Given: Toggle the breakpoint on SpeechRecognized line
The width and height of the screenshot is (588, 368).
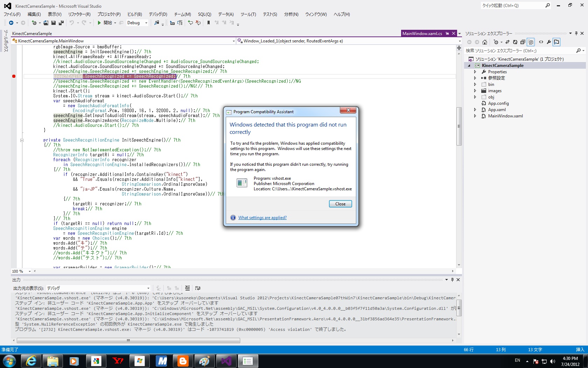Looking at the screenshot, I should tap(14, 76).
